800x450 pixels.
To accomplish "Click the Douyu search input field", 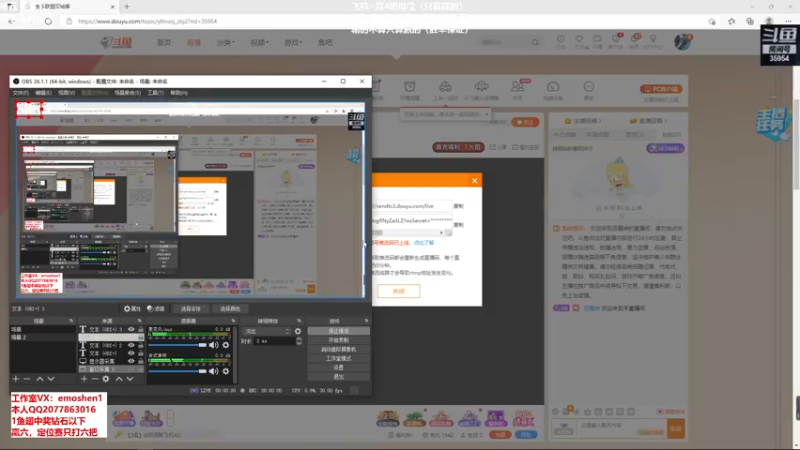I will pos(504,42).
